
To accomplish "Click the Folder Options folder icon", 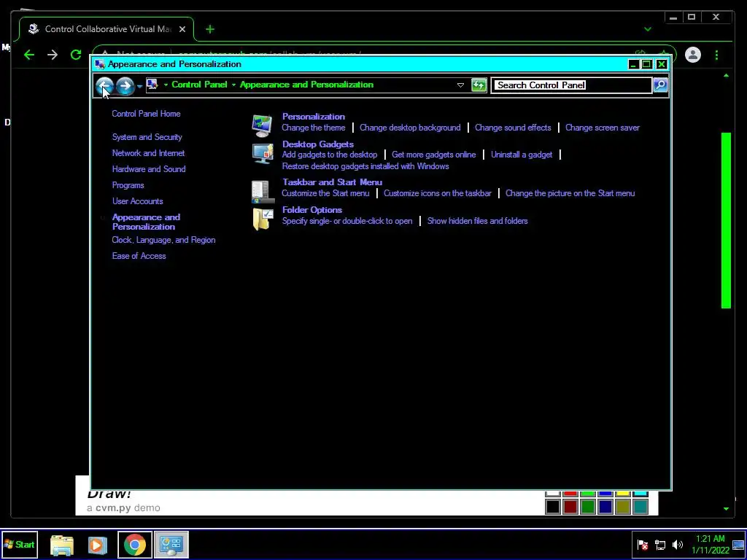I will pyautogui.click(x=263, y=219).
